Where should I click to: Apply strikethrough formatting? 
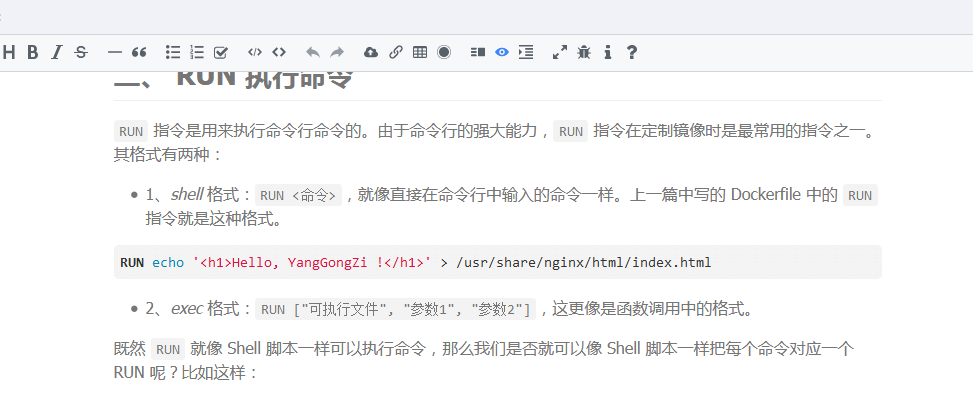pyautogui.click(x=81, y=53)
